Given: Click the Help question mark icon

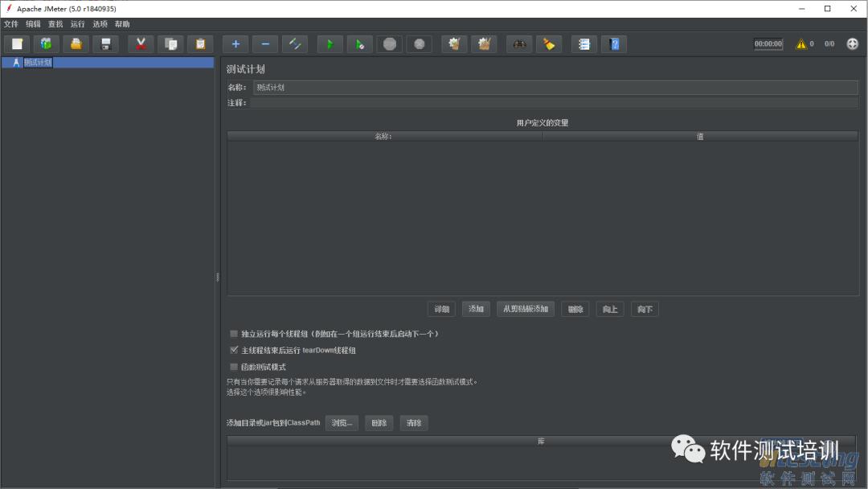Looking at the screenshot, I should coord(614,44).
